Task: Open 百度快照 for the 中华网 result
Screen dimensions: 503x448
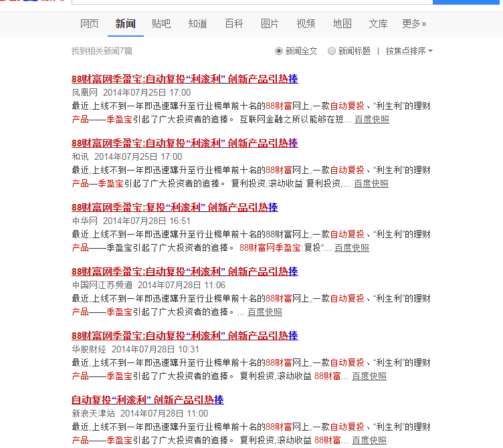Action: coord(352,248)
